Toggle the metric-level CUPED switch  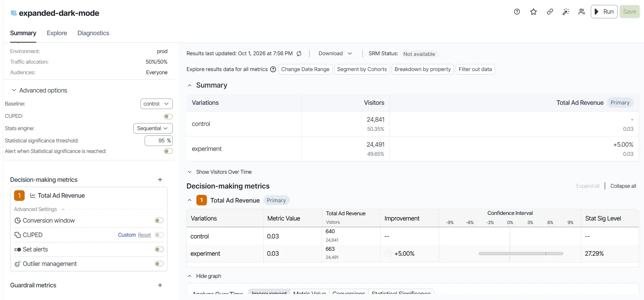tap(159, 235)
